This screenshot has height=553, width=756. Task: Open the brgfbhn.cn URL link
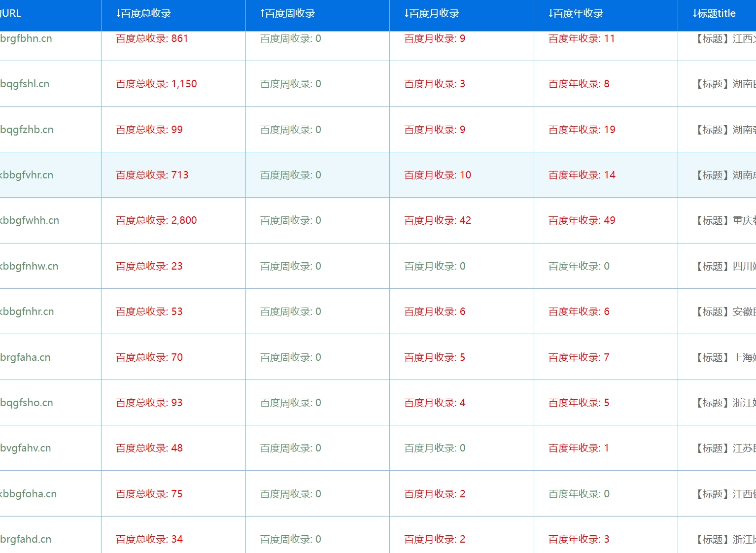coord(26,38)
